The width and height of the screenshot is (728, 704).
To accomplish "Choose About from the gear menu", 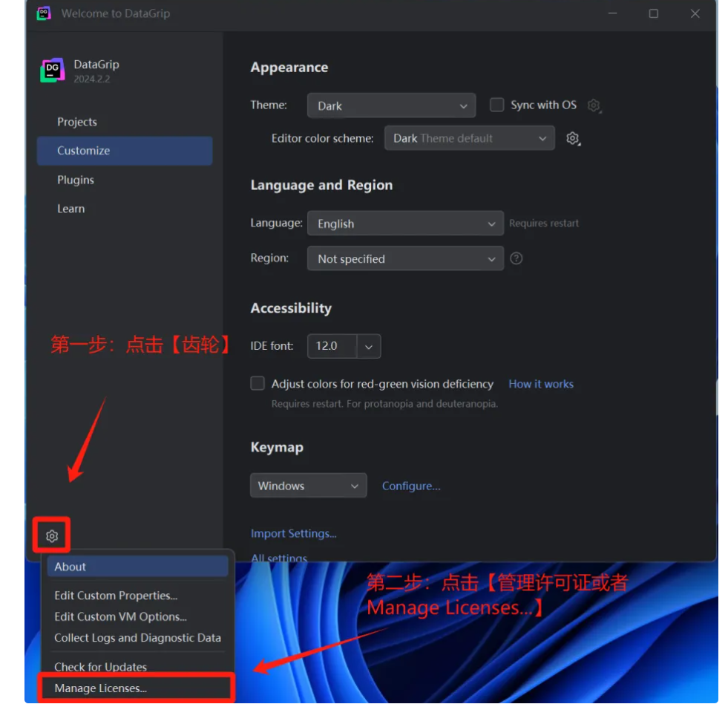I will click(x=137, y=567).
